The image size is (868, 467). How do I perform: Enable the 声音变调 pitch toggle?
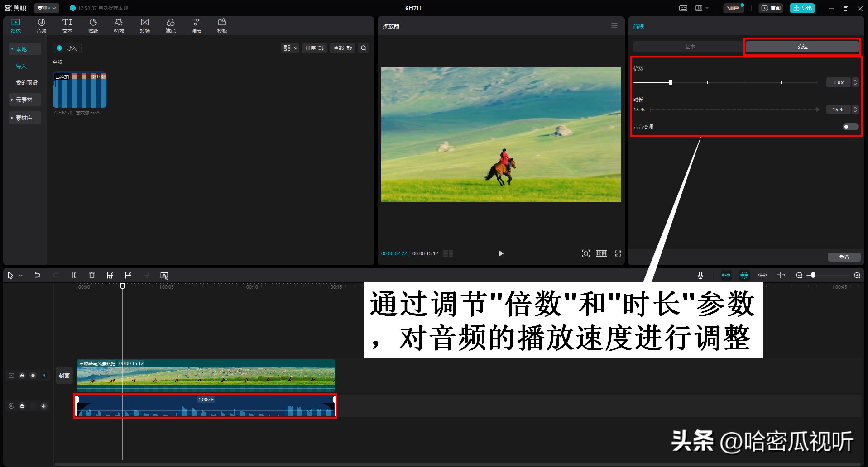pyautogui.click(x=849, y=127)
